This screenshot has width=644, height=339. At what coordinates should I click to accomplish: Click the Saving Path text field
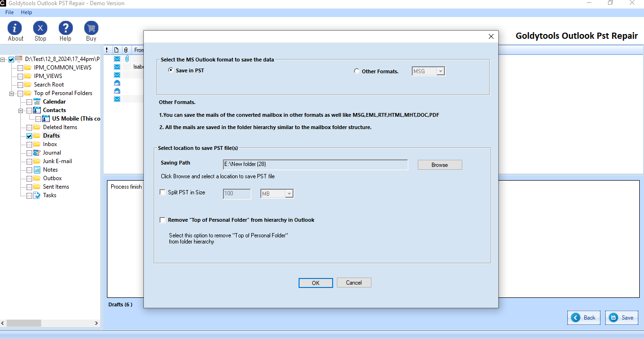point(315,165)
